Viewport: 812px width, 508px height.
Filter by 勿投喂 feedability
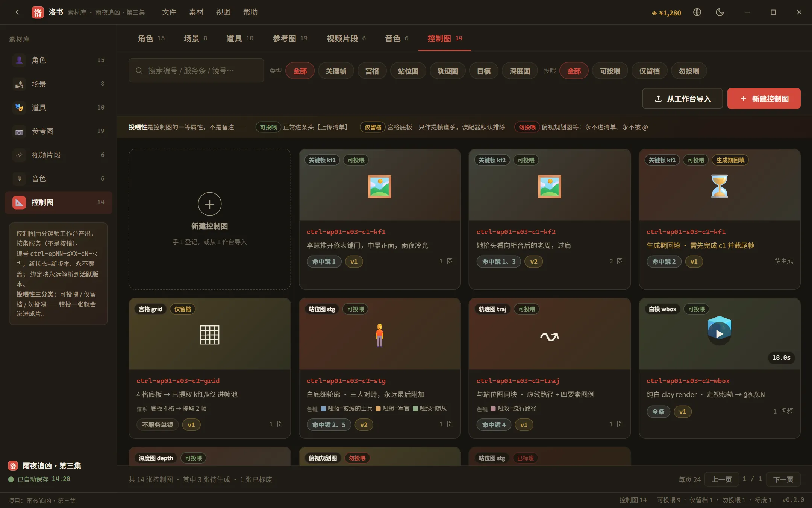(x=689, y=71)
